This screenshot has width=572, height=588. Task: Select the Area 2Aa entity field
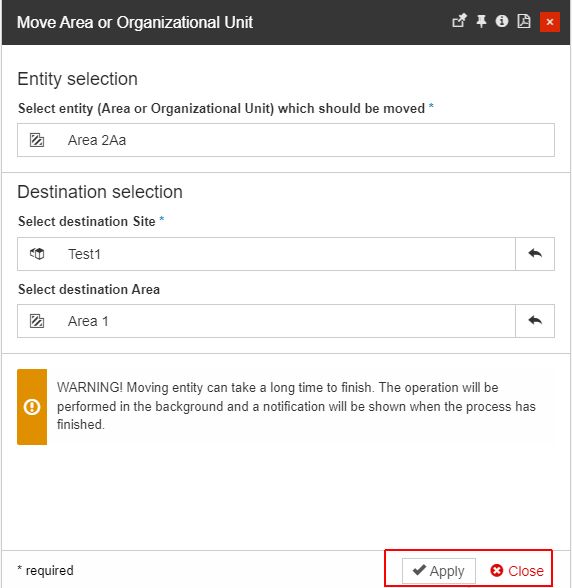point(285,140)
